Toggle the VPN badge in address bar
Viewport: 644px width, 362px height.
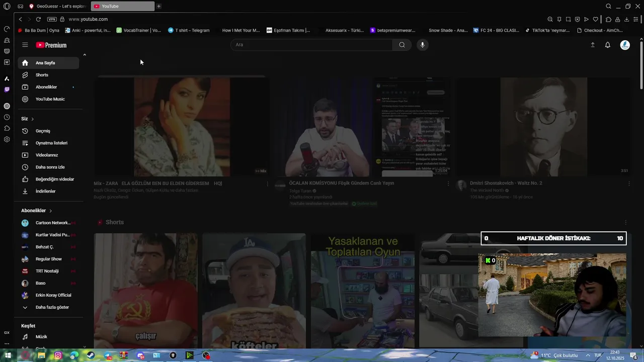pyautogui.click(x=52, y=19)
